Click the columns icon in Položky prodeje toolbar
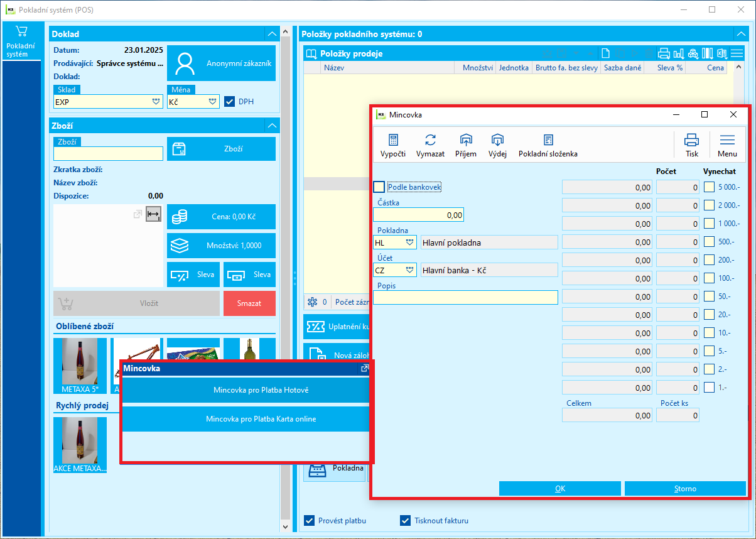Screen dimensions: 756x539 click(x=708, y=53)
